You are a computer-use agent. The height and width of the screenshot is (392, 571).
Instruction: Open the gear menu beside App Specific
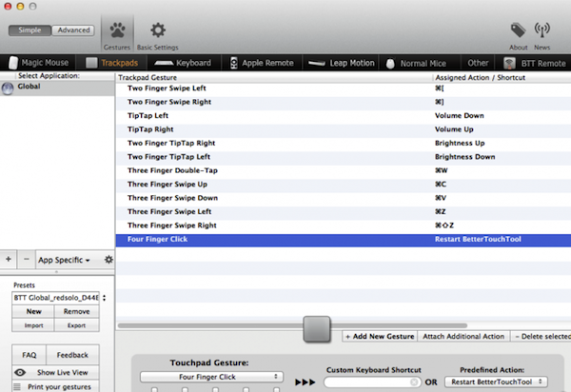click(x=108, y=260)
